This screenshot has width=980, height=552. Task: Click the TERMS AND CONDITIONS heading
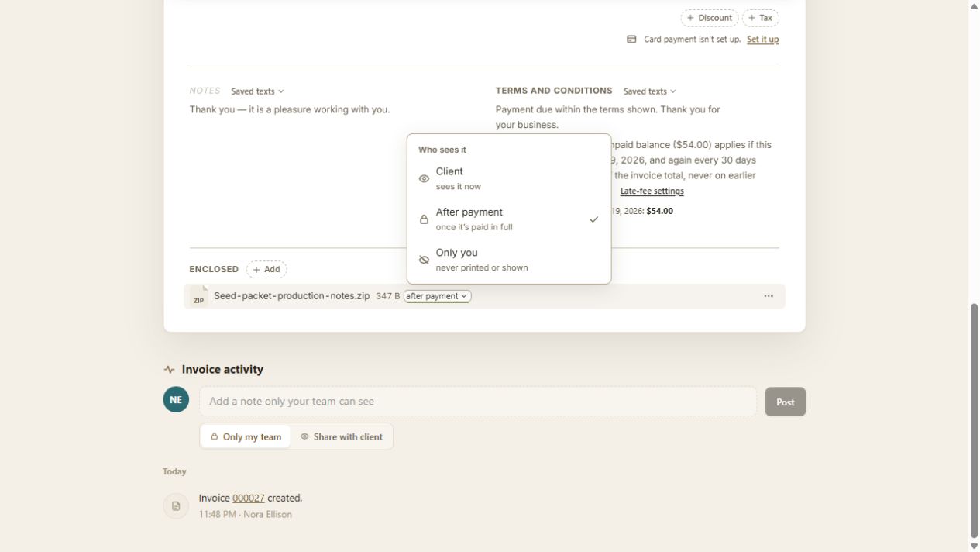tap(554, 91)
